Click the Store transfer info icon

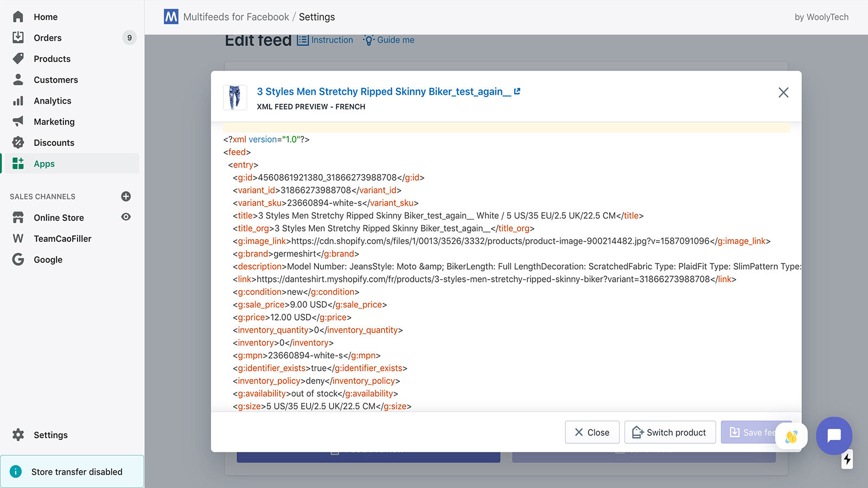(x=16, y=472)
